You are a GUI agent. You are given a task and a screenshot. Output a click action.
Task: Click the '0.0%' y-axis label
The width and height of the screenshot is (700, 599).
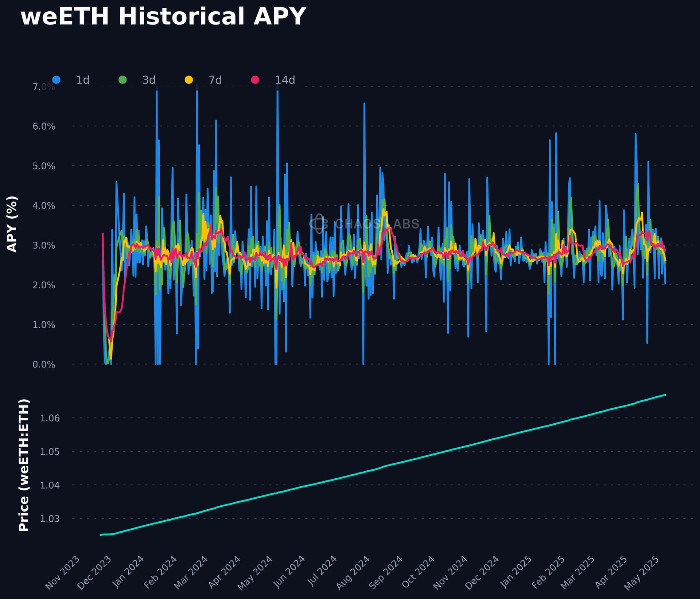click(44, 365)
